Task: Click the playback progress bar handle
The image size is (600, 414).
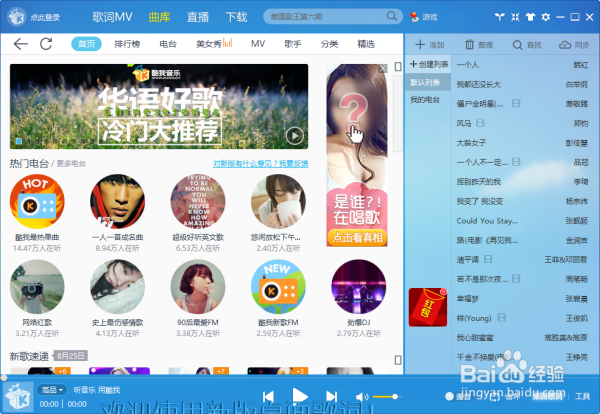Action: [x=3, y=378]
